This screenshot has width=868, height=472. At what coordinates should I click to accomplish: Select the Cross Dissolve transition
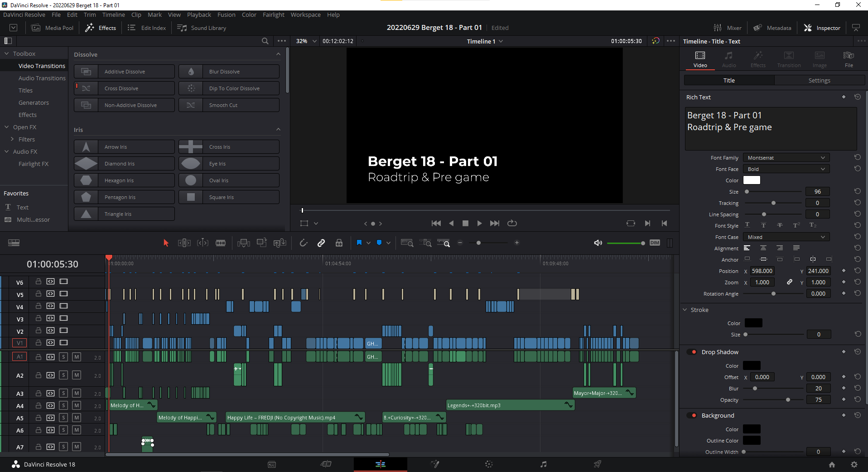pos(125,88)
